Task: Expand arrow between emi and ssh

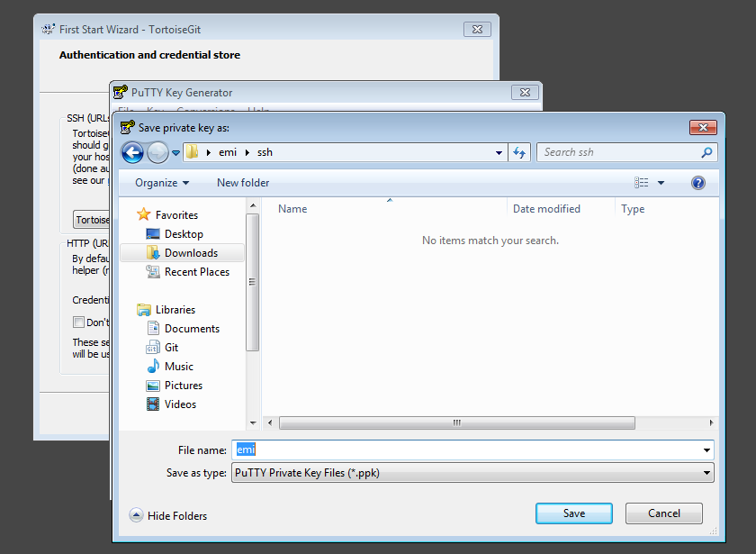Action: tap(247, 152)
